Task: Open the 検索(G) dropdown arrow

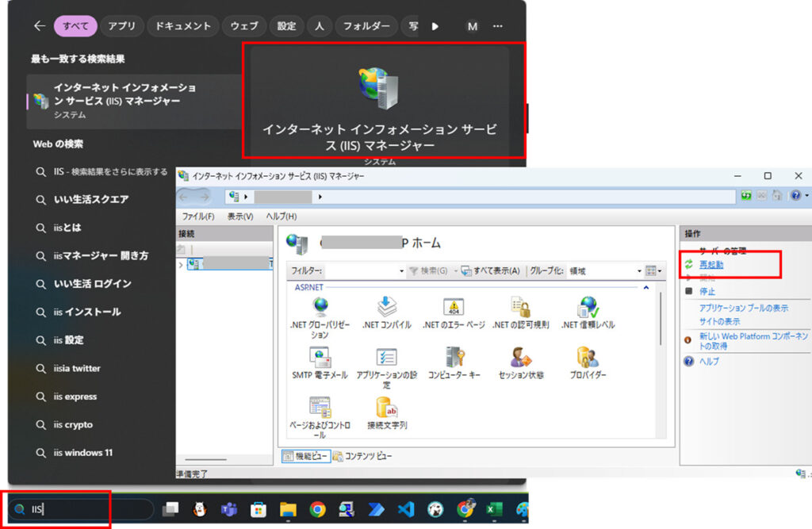Action: [456, 271]
